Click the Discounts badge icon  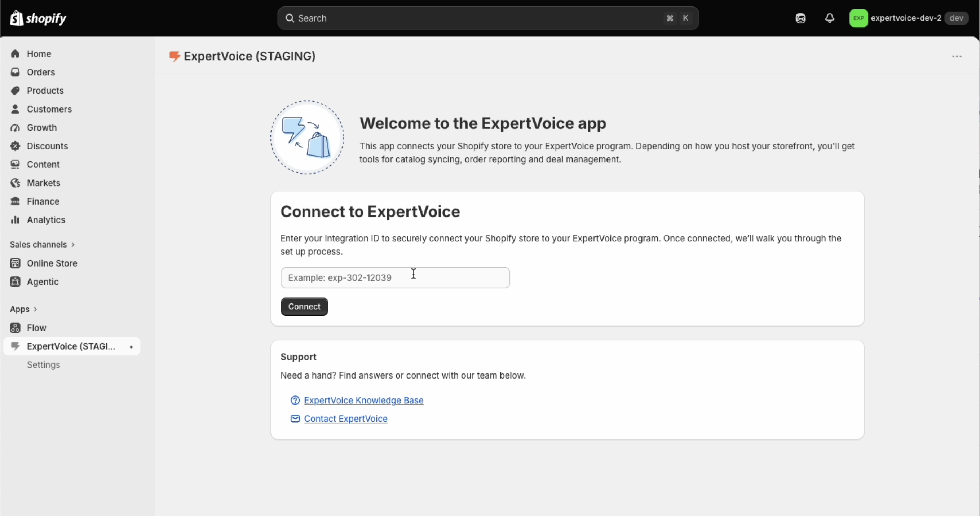[15, 146]
